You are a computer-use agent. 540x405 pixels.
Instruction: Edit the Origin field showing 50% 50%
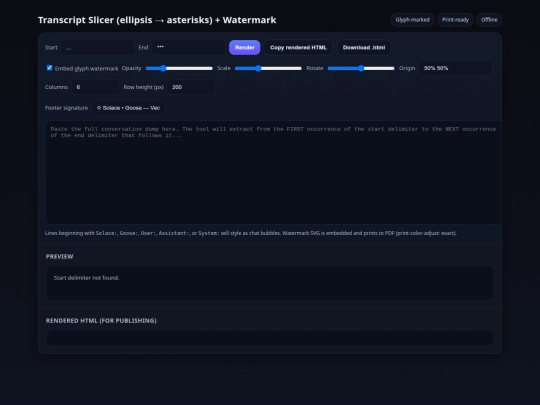(x=455, y=68)
